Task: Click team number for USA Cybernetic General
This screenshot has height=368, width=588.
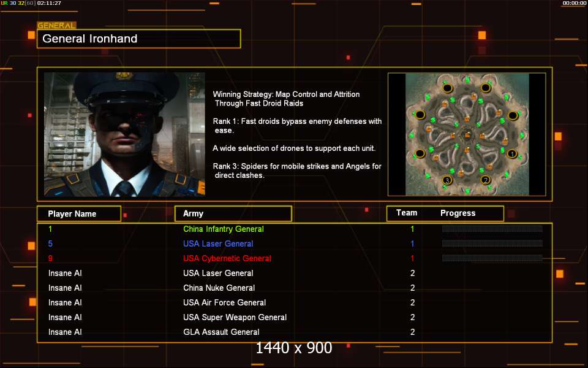Action: (x=412, y=258)
